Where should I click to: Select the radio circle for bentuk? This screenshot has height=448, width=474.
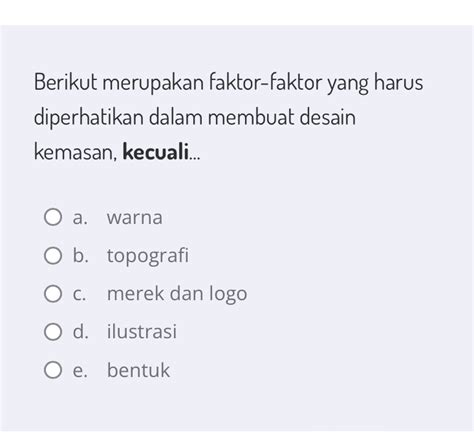pos(53,370)
